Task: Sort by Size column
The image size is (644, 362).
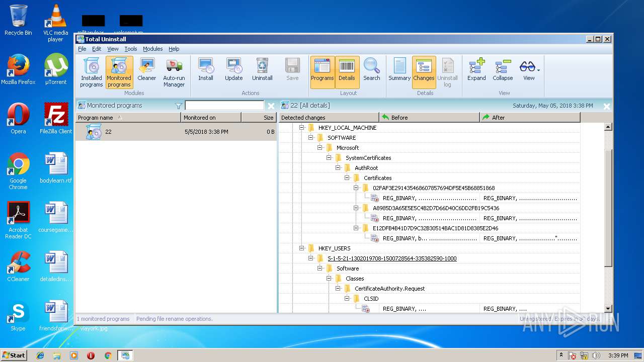Action: [x=259, y=117]
